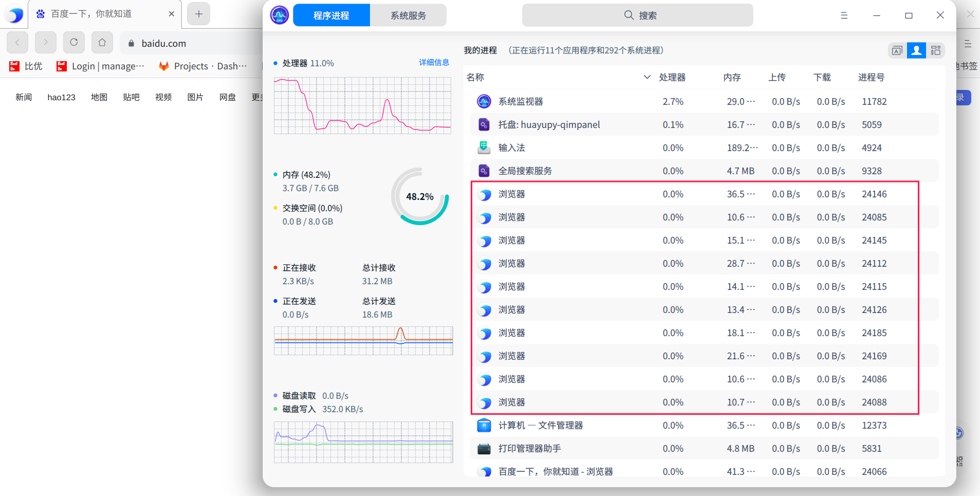Click the 189.2 memory value of 输入法
This screenshot has width=980, height=496.
pos(742,148)
